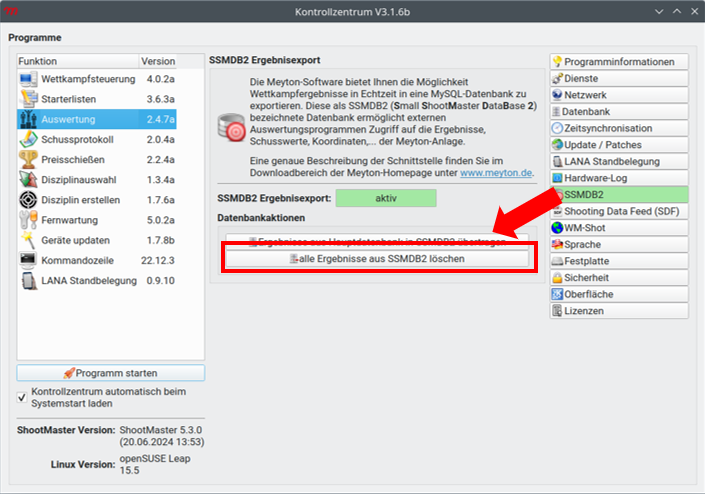This screenshot has height=495, width=705.
Task: Select the Starterlisten icon in the list
Action: tap(28, 99)
